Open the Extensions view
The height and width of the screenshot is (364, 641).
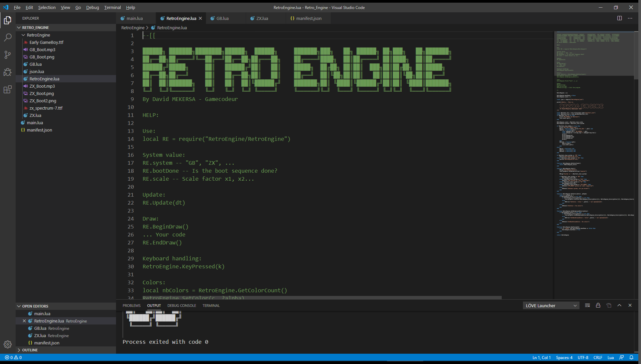point(7,89)
